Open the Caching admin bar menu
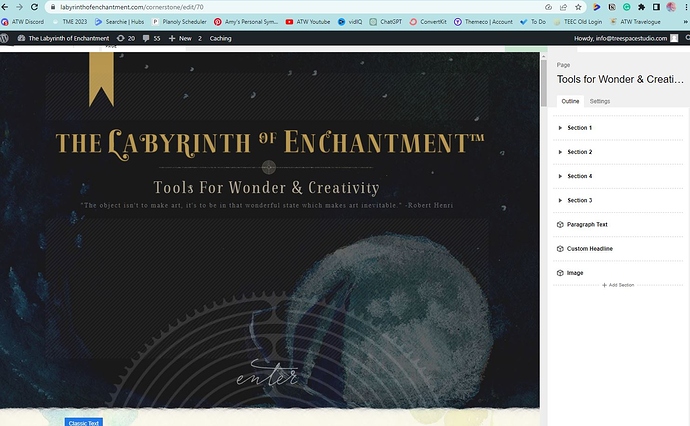 click(220, 38)
